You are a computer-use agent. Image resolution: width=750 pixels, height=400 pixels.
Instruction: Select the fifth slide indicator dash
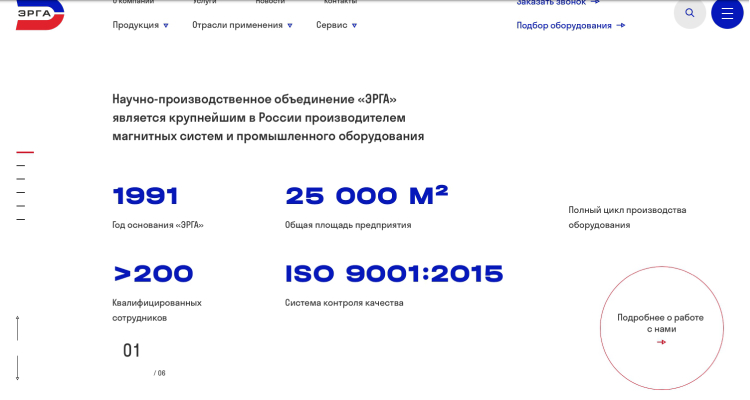point(21,206)
